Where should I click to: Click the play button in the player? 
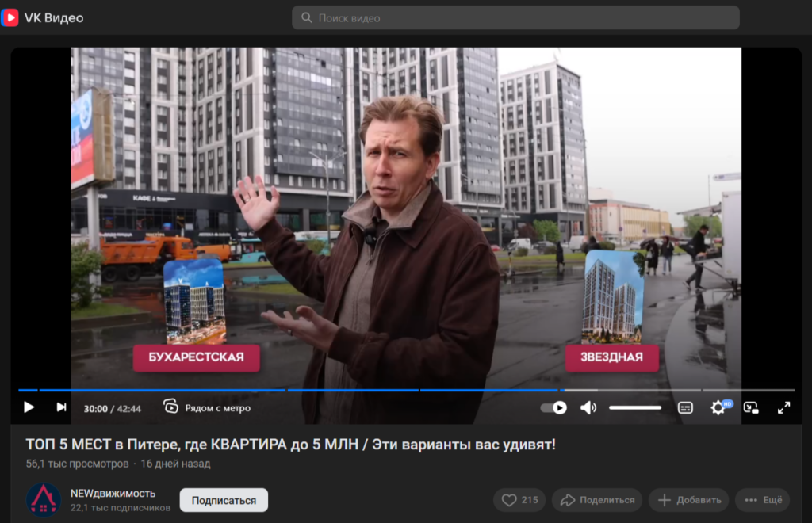pos(29,407)
